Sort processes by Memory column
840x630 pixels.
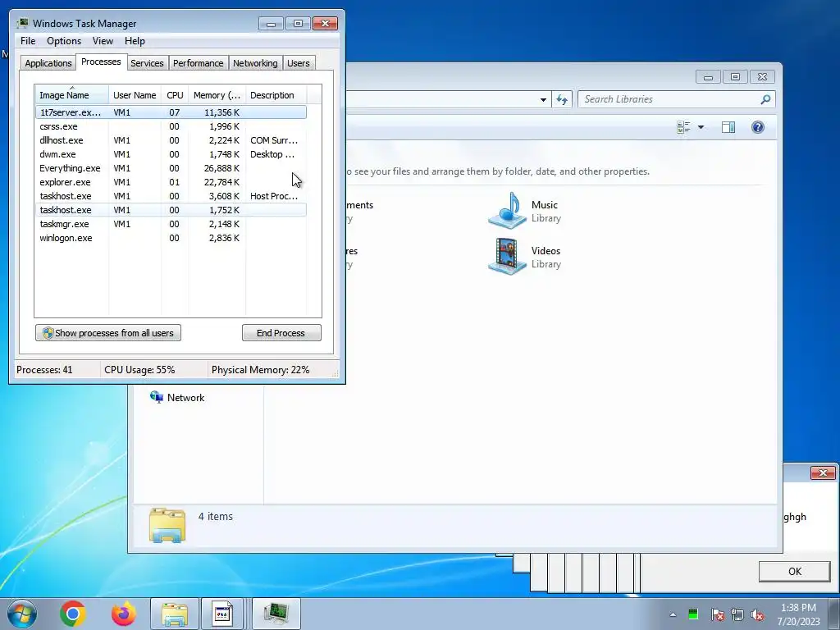[217, 95]
